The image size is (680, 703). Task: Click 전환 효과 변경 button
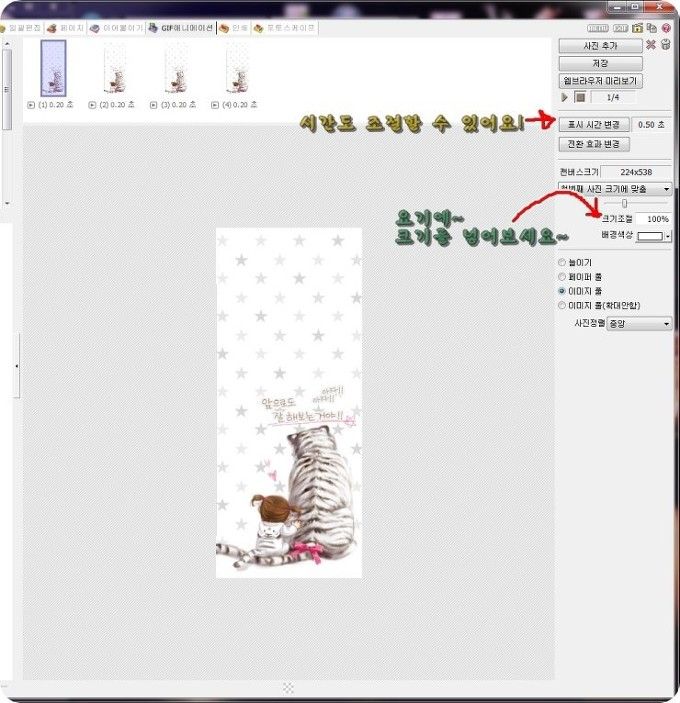point(594,144)
